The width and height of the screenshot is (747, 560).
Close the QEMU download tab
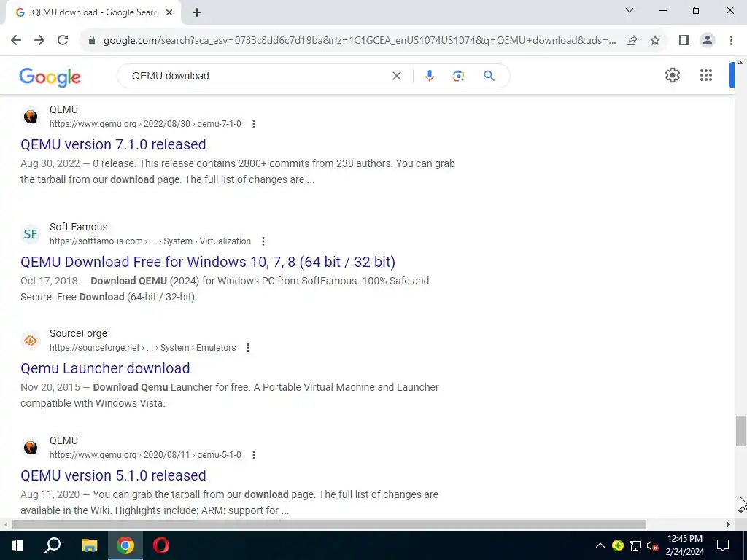[x=169, y=12]
